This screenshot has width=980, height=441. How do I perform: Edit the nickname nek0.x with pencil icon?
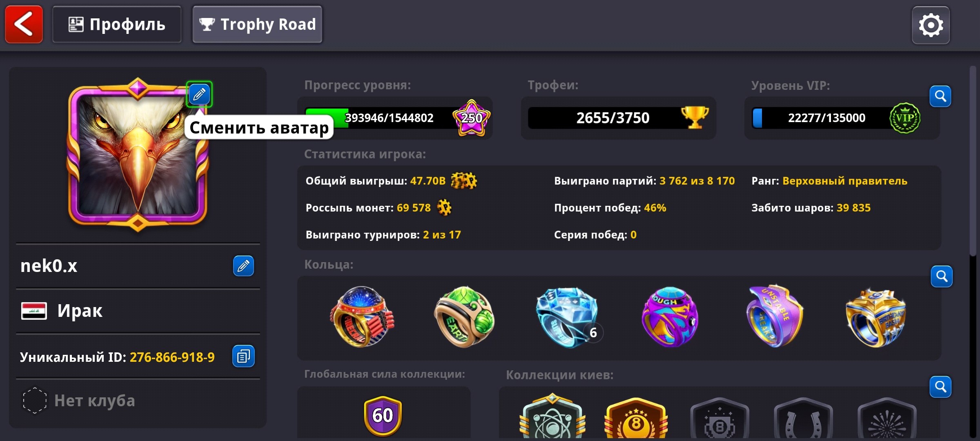[243, 266]
